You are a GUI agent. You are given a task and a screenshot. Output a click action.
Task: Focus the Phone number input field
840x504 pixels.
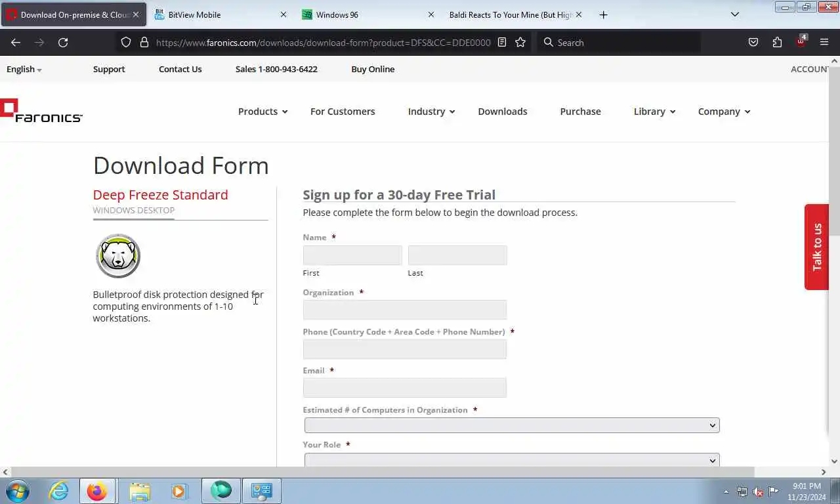pos(405,349)
